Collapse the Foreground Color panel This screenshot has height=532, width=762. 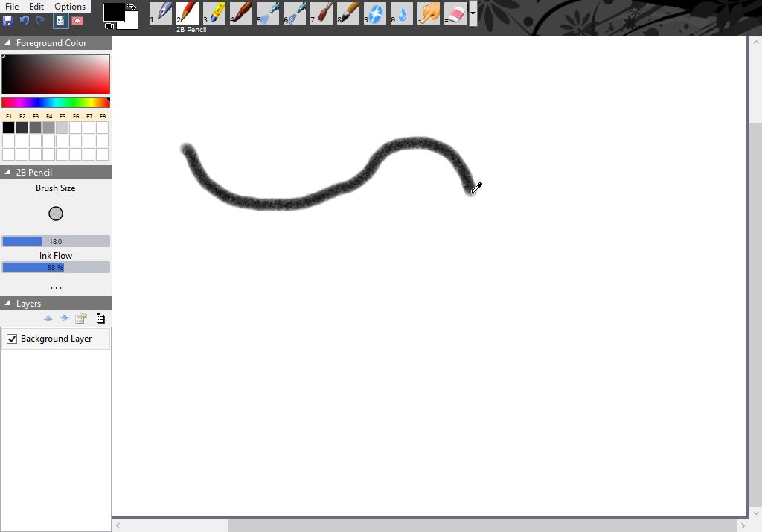7,42
